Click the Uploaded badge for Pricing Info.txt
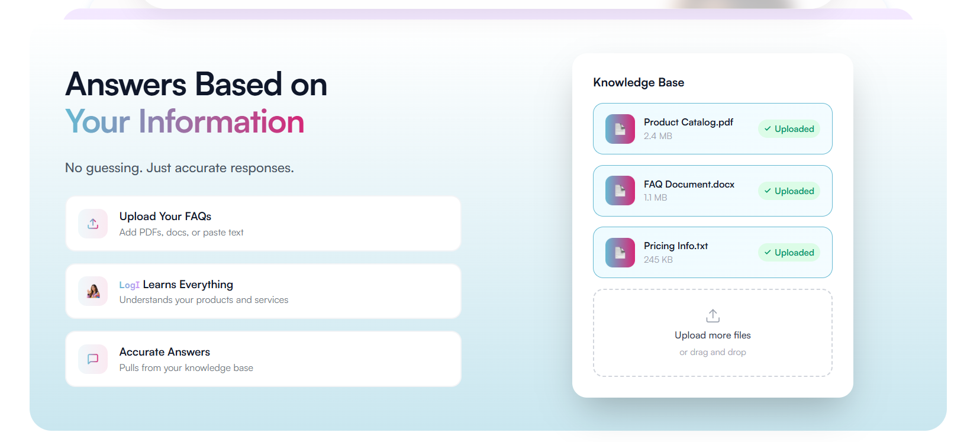The height and width of the screenshot is (442, 980). coord(789,253)
